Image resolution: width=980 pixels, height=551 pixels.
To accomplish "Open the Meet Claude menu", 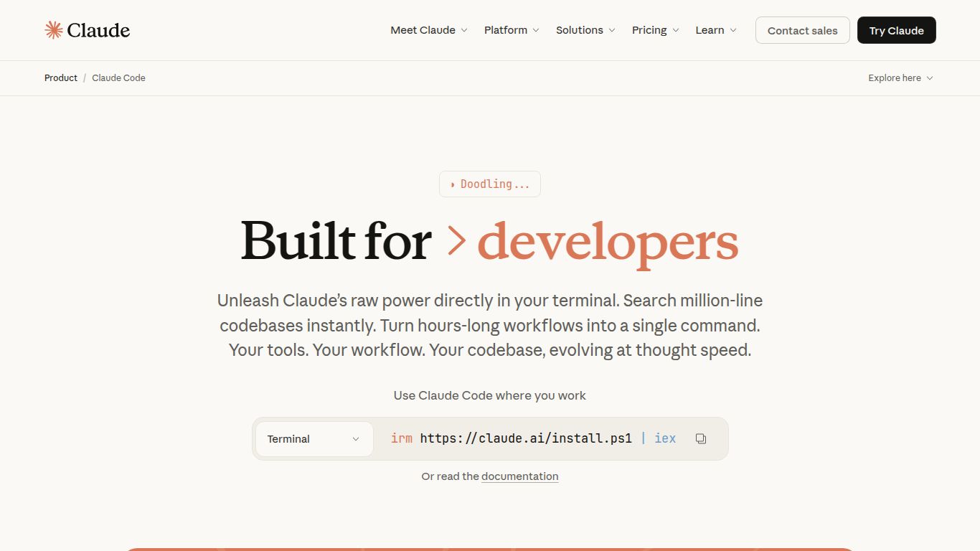I will click(x=428, y=30).
